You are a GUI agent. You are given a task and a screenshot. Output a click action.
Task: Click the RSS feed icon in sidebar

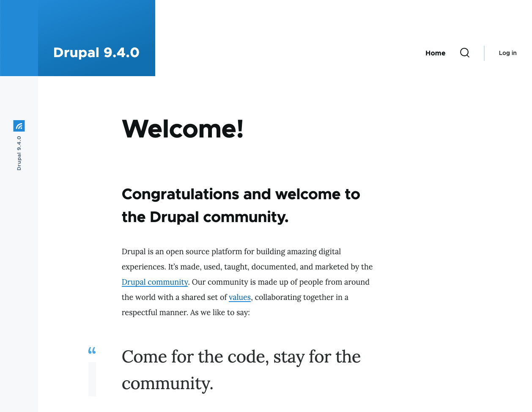[x=19, y=126]
